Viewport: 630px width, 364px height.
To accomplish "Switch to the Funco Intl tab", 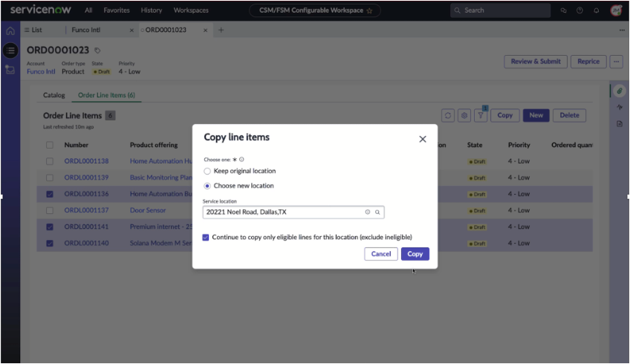I will pyautogui.click(x=86, y=30).
